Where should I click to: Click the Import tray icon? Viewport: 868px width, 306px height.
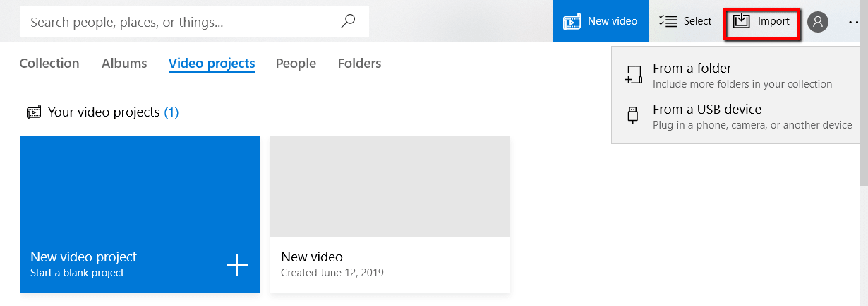(x=741, y=21)
